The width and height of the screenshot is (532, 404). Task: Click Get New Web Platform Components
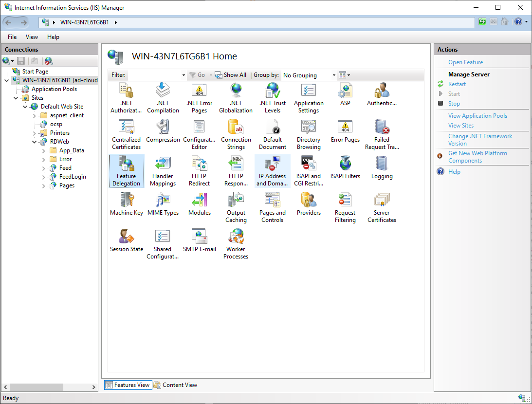pos(477,157)
